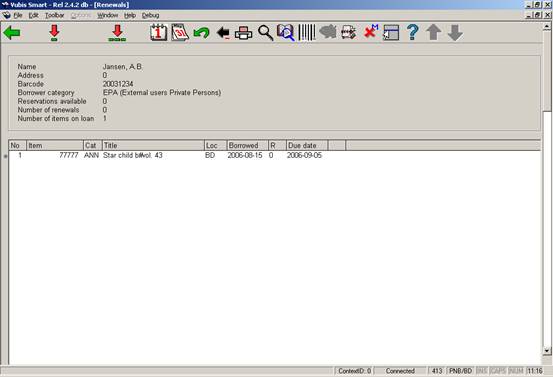Click the blue question mark help icon

click(412, 32)
